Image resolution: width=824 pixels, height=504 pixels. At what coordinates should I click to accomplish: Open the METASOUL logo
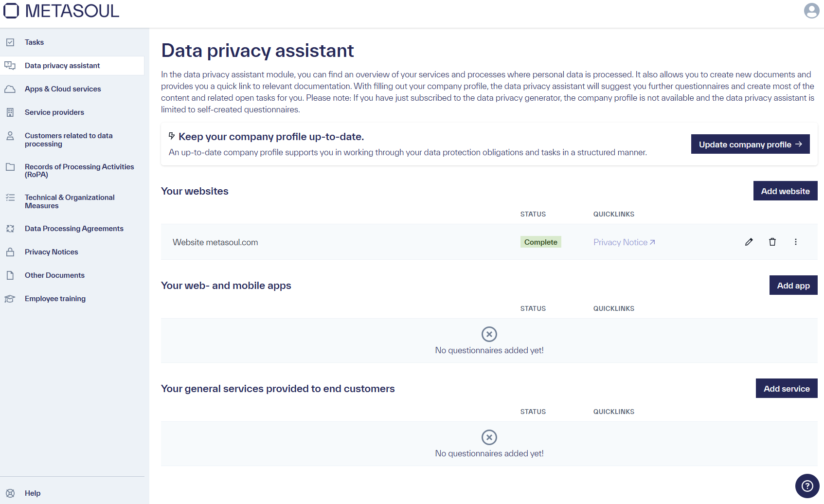tap(61, 10)
